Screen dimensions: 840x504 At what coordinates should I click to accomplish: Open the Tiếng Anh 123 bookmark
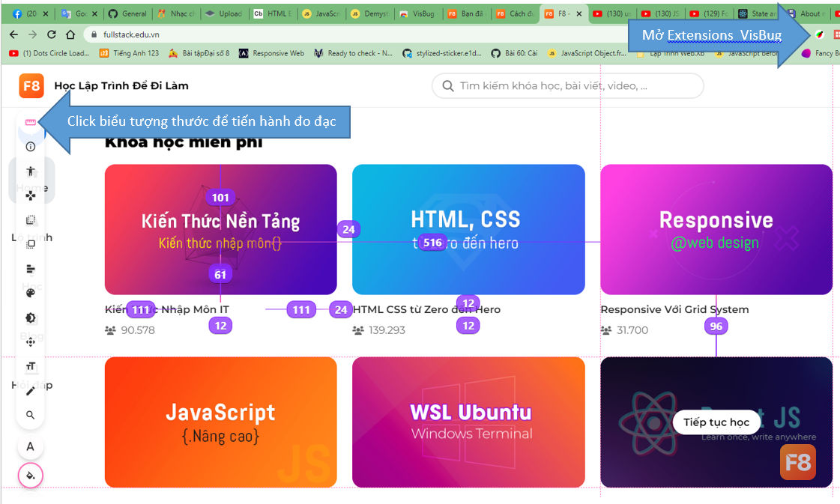coord(129,53)
